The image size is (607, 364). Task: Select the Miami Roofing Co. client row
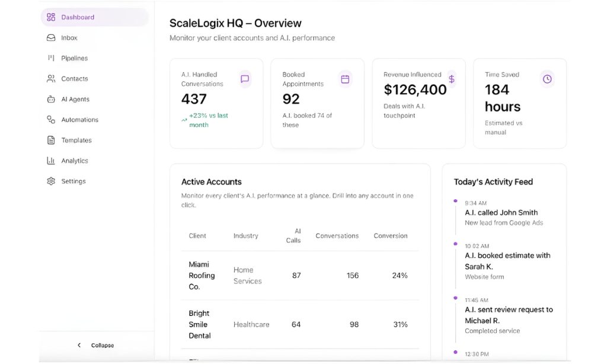[202, 276]
